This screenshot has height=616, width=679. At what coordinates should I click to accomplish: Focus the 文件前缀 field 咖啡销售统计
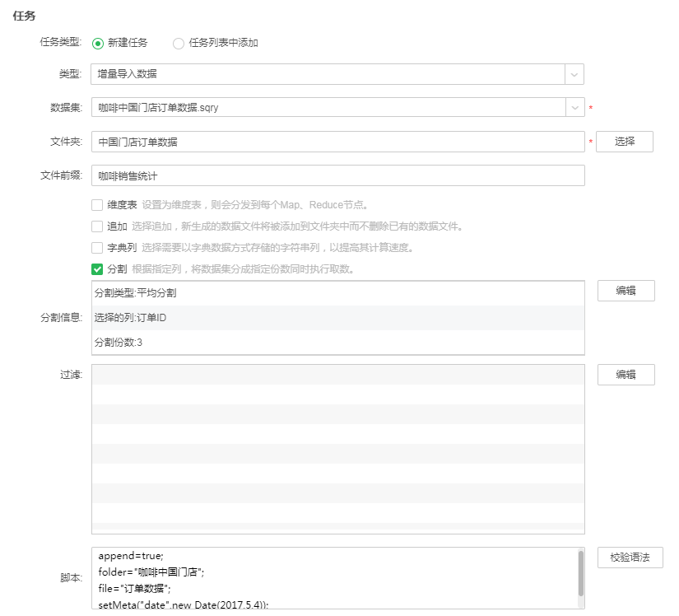337,175
